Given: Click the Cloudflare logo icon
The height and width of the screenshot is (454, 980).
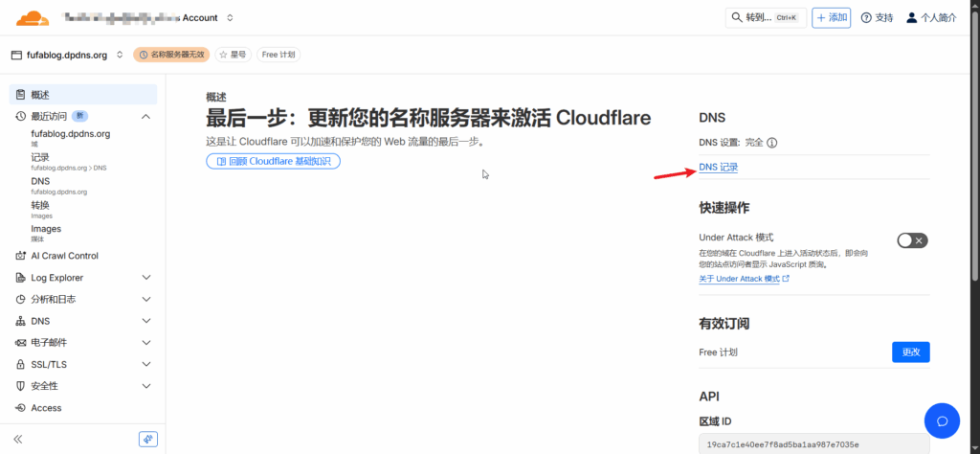Looking at the screenshot, I should click(33, 17).
